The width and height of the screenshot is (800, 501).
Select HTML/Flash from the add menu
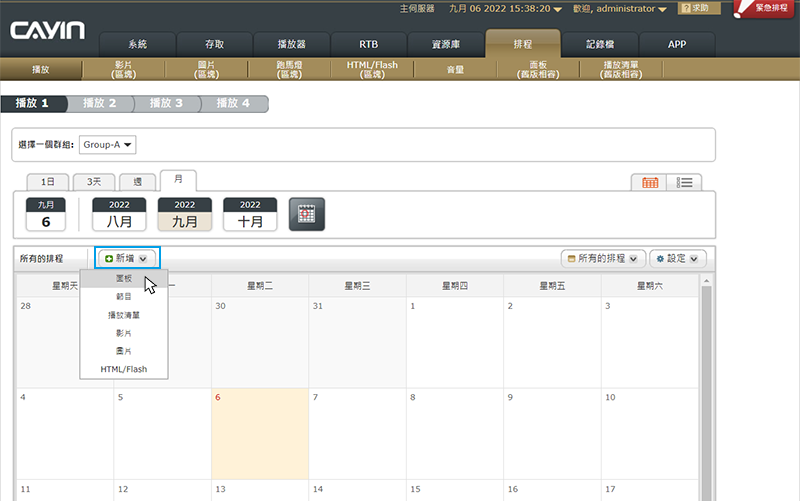pos(124,369)
